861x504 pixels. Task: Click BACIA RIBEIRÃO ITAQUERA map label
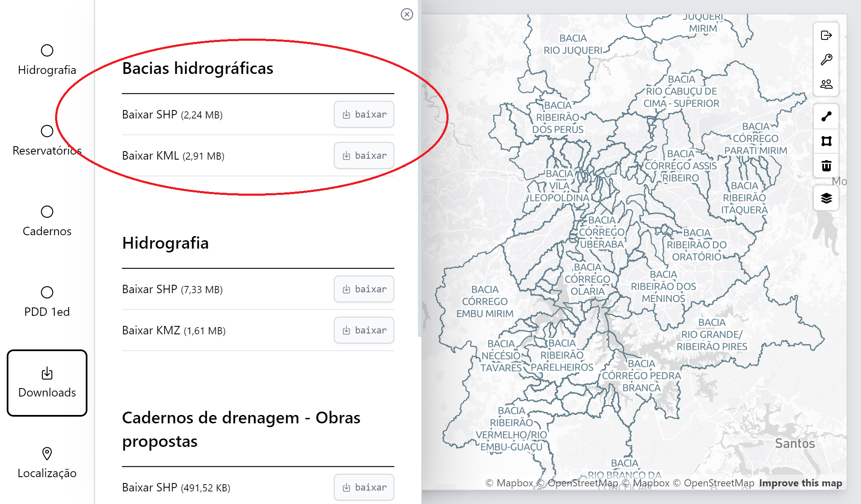click(x=744, y=198)
